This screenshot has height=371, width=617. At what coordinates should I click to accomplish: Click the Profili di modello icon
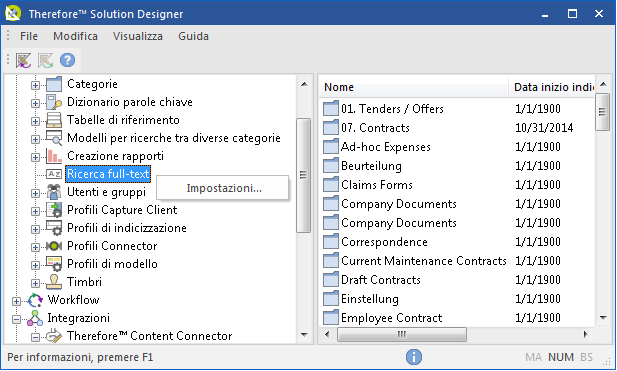tap(54, 264)
